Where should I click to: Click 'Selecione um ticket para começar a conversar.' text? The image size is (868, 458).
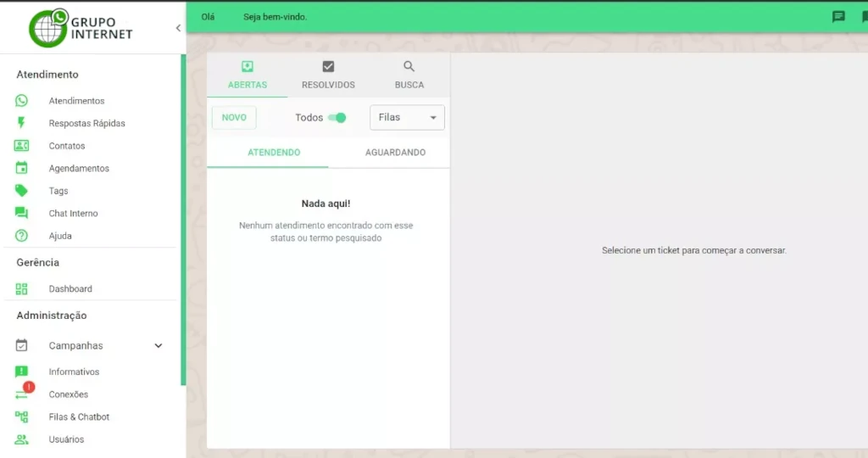[x=693, y=250]
